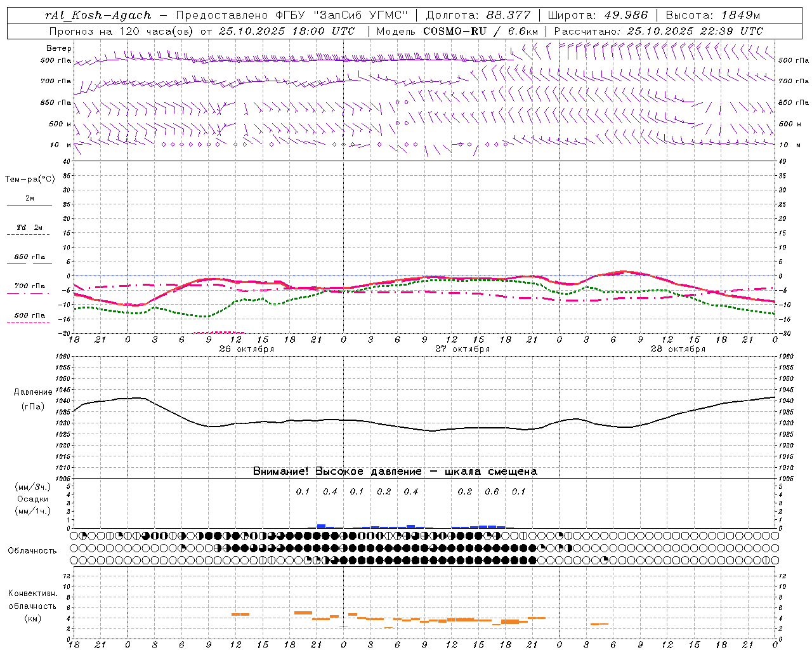Click the 0.6 precipitation amount value

(492, 492)
